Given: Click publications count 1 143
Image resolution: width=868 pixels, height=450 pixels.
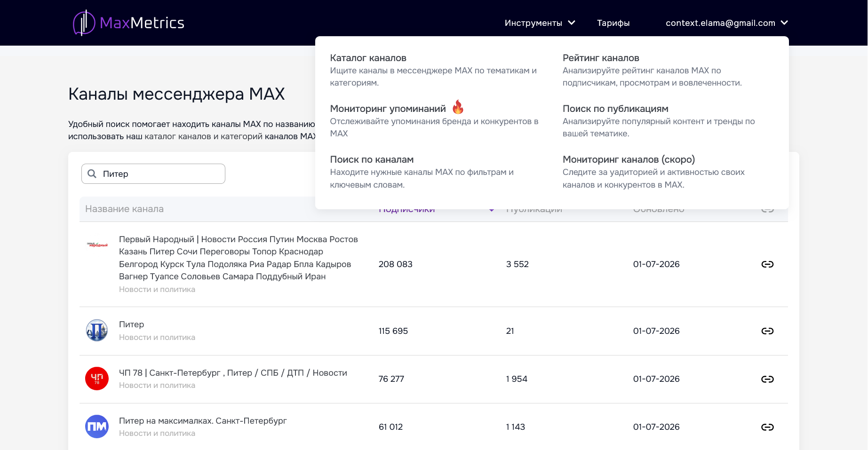Looking at the screenshot, I should click(x=515, y=427).
